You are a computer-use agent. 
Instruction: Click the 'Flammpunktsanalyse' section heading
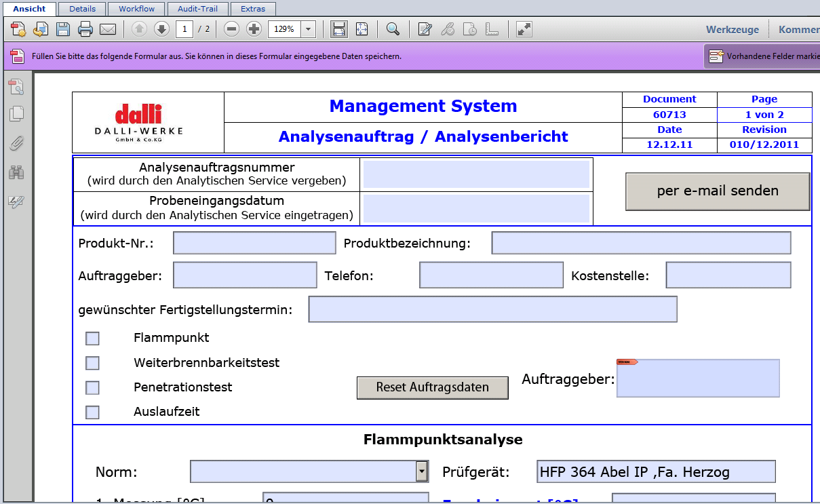click(x=443, y=440)
